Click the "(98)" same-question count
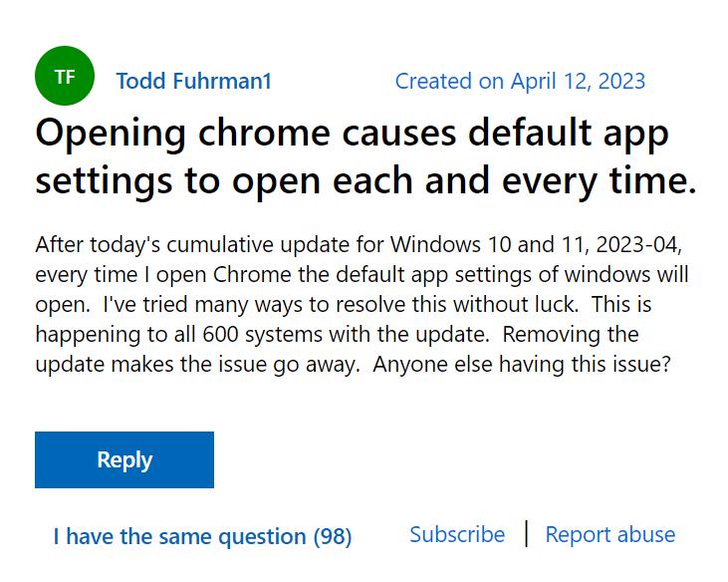The height and width of the screenshot is (582, 728). tap(333, 536)
